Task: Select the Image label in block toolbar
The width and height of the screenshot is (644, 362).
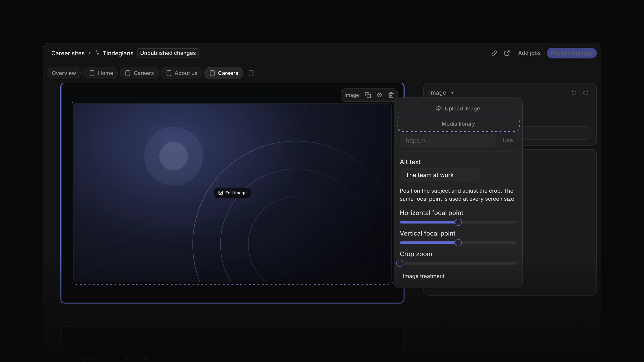Action: 352,95
